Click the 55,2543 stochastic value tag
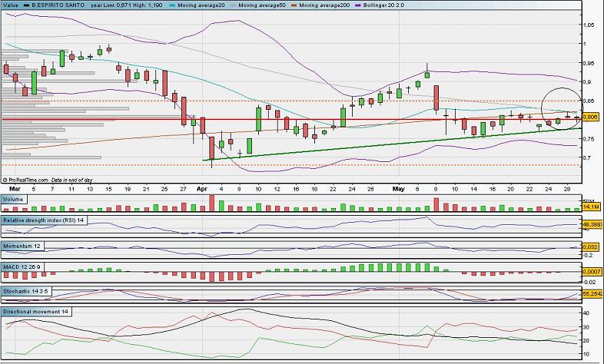604x364 pixels. [x=592, y=293]
